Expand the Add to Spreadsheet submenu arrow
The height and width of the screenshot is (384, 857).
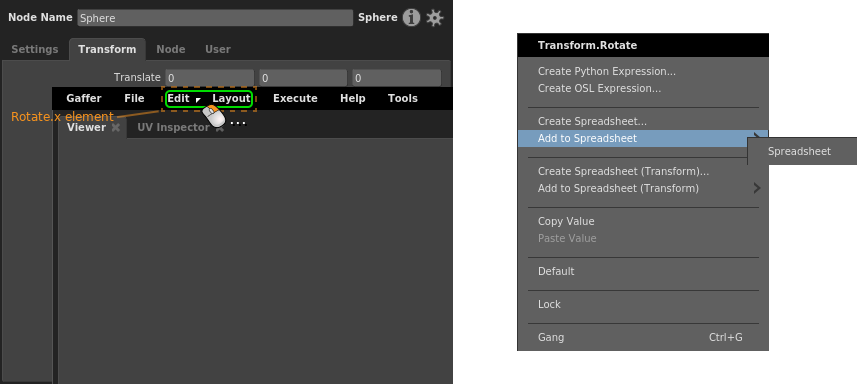coord(756,134)
